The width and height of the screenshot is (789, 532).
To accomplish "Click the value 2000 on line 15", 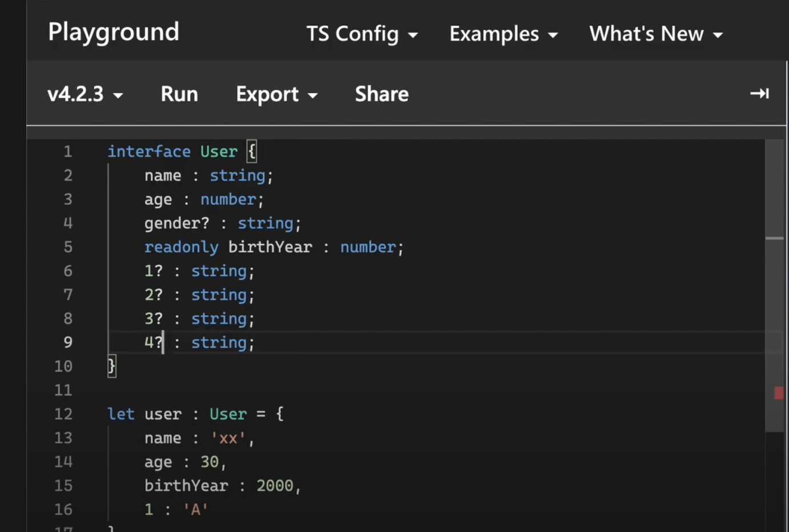I will click(275, 486).
